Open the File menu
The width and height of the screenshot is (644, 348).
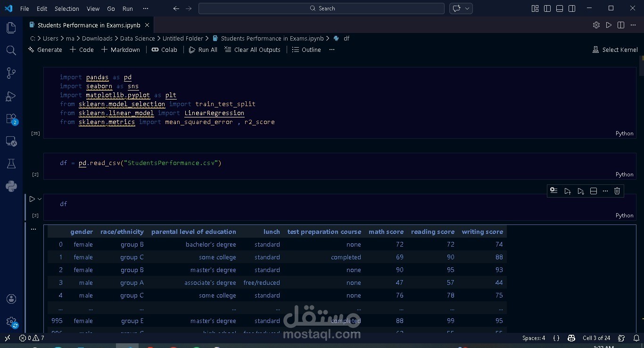(x=25, y=8)
